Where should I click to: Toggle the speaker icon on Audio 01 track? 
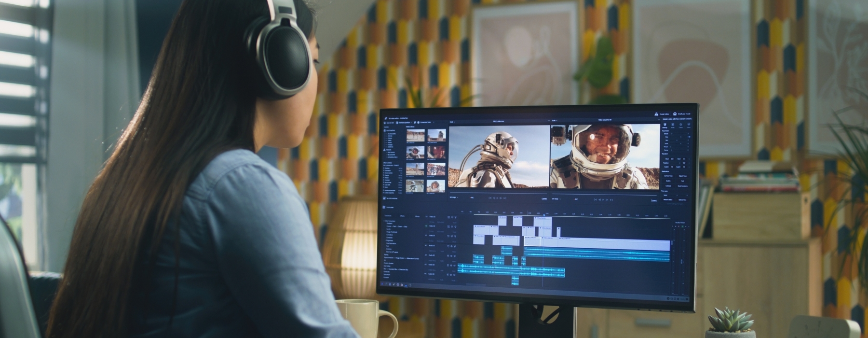(x=455, y=246)
